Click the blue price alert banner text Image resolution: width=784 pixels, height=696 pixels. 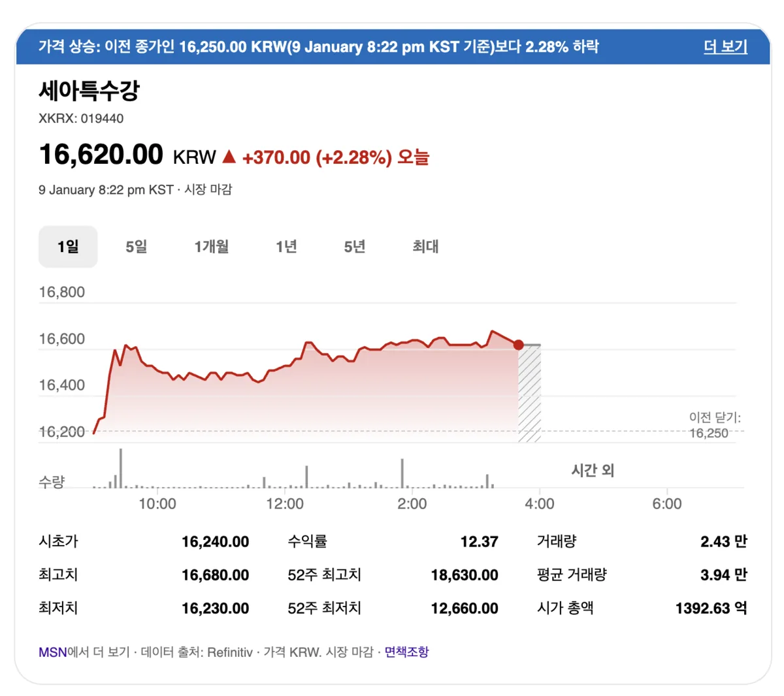[x=318, y=47]
